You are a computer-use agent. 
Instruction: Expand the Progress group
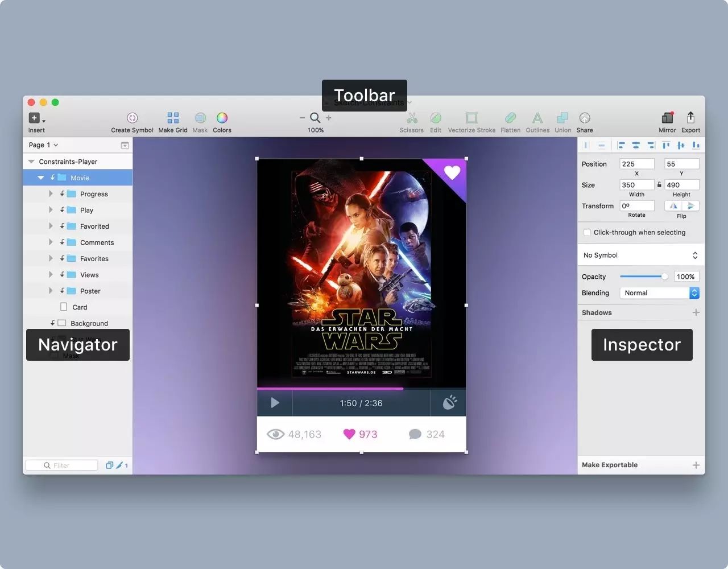(51, 194)
